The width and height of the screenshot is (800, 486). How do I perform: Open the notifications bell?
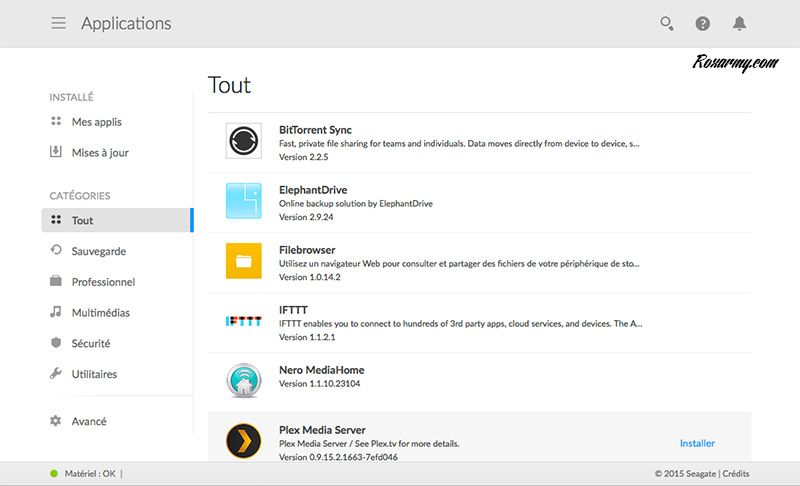pyautogui.click(x=740, y=23)
